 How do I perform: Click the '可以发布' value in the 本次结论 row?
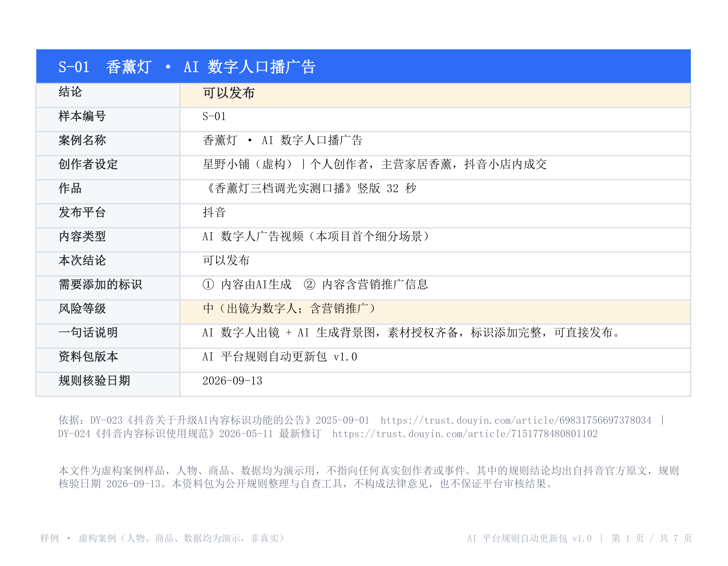point(226,260)
